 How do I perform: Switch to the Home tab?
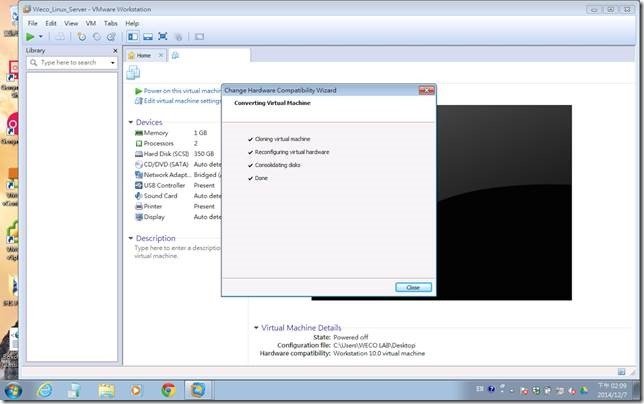[143, 55]
